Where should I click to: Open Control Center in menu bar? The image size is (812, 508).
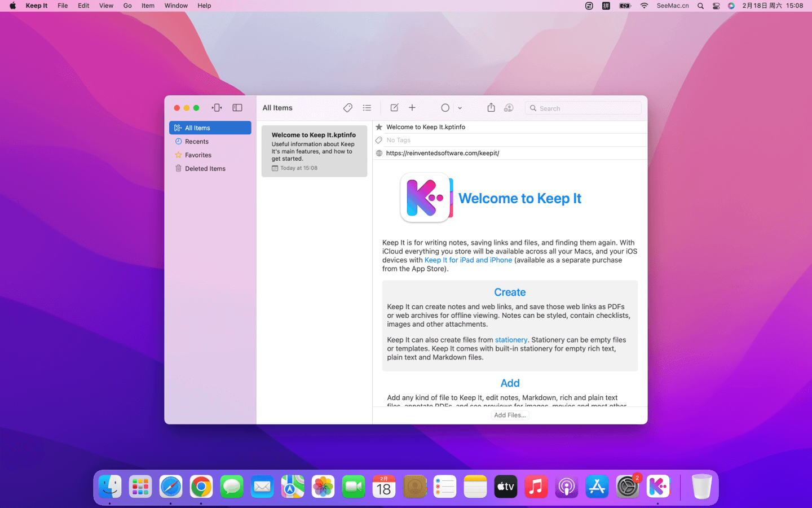click(x=716, y=6)
